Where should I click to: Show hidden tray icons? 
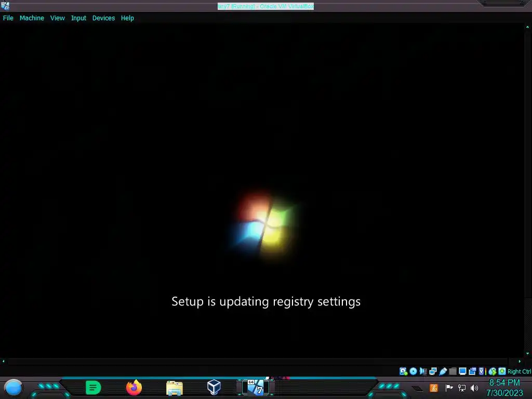418,389
